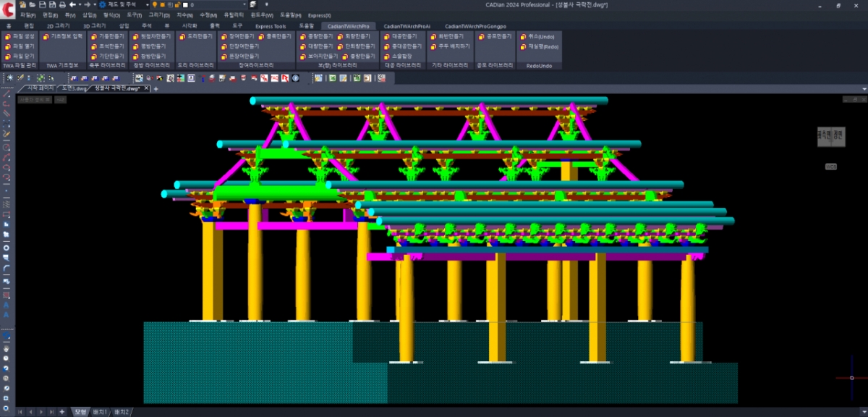This screenshot has width=868, height=417.
Task: Click the 뜬장여만들기 tool
Action: pyautogui.click(x=239, y=56)
